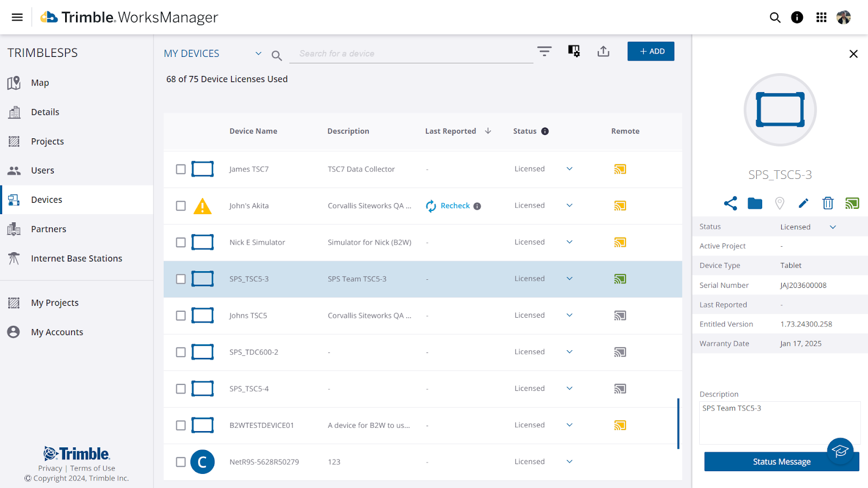Viewport: 868px width, 488px height.
Task: Click the Search for a device field
Action: click(411, 54)
